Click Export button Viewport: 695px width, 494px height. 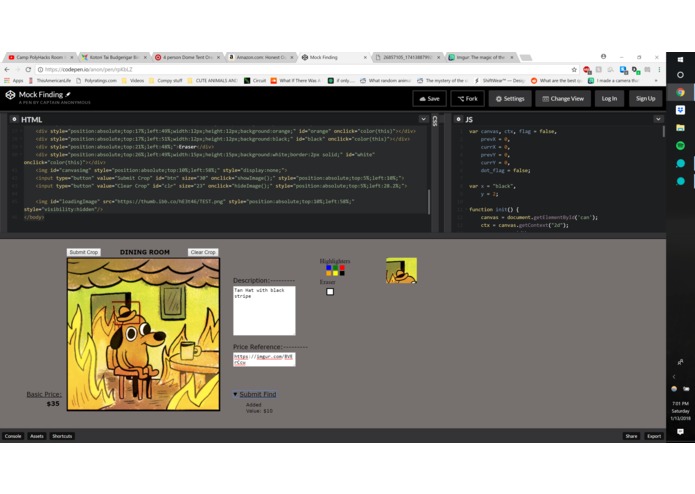pyautogui.click(x=654, y=436)
